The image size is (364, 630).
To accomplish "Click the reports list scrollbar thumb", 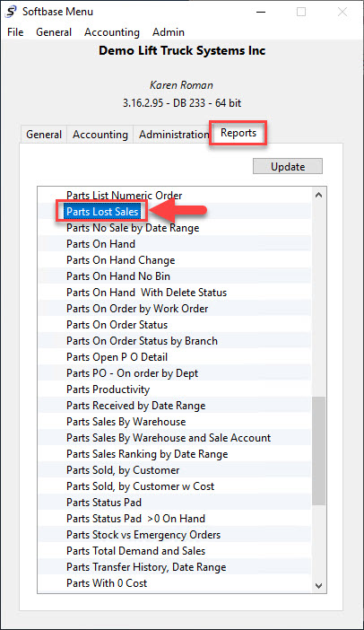I will pyautogui.click(x=318, y=451).
